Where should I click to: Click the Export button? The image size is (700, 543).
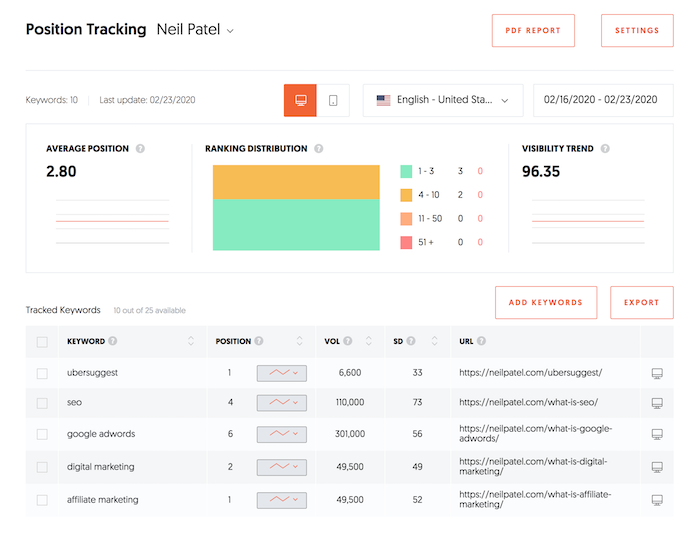point(642,302)
